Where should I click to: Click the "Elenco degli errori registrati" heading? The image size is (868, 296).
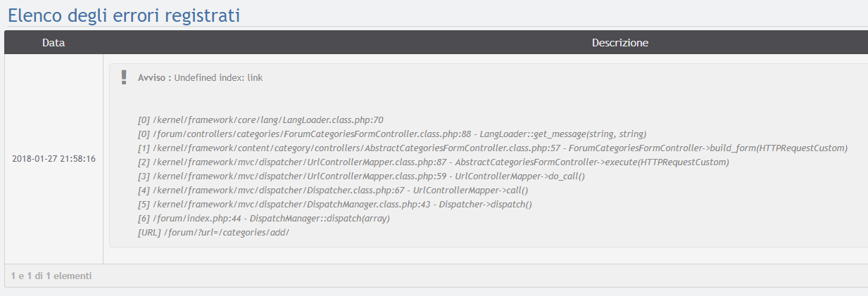(124, 15)
